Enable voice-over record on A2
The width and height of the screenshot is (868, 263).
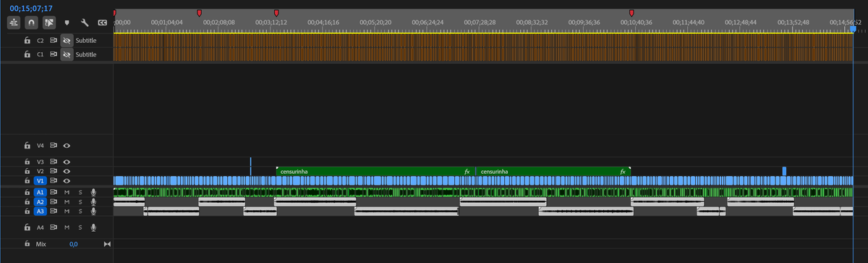93,201
